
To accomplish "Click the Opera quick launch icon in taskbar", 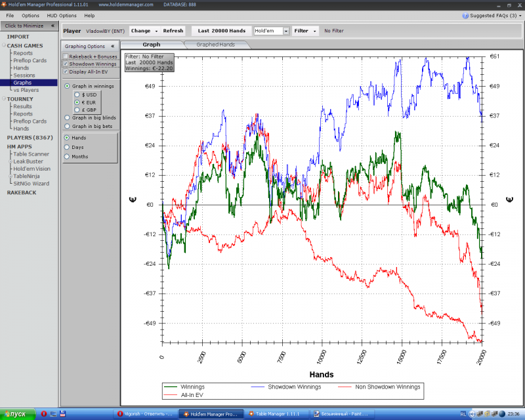I will tap(43, 414).
